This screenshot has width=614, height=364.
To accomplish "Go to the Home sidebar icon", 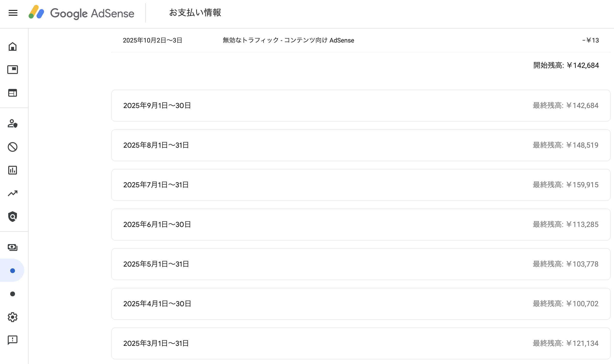I will 13,46.
